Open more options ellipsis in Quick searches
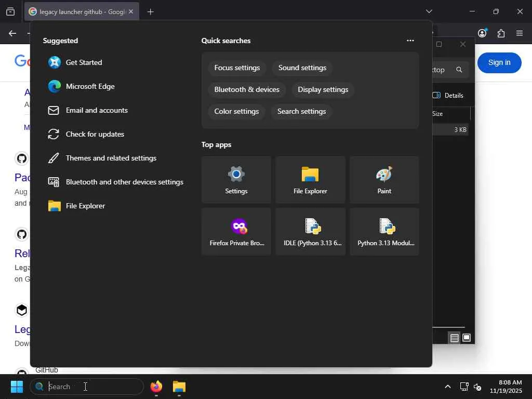532x399 pixels. tap(410, 41)
